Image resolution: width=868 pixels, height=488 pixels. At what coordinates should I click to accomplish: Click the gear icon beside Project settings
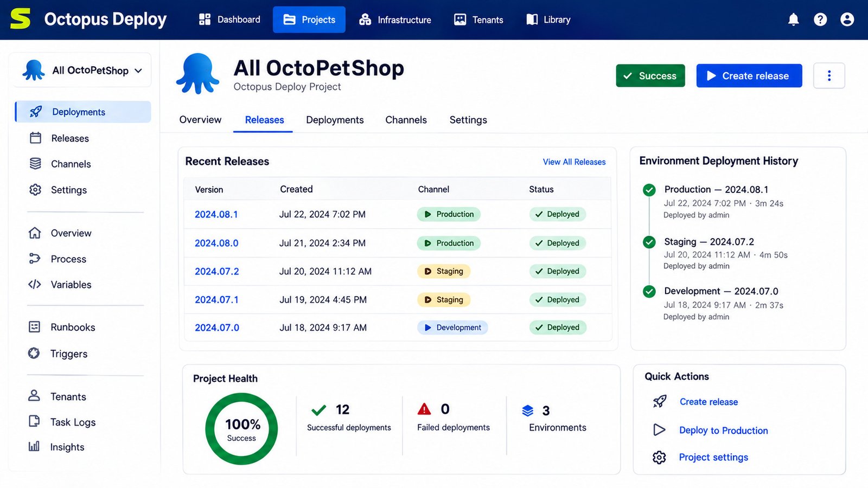[x=659, y=457]
